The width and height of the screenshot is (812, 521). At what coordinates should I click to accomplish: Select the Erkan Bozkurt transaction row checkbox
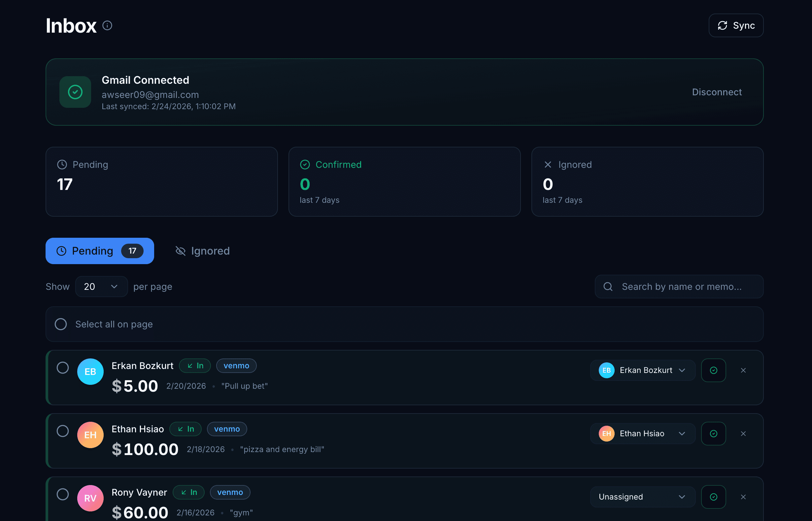(x=63, y=368)
